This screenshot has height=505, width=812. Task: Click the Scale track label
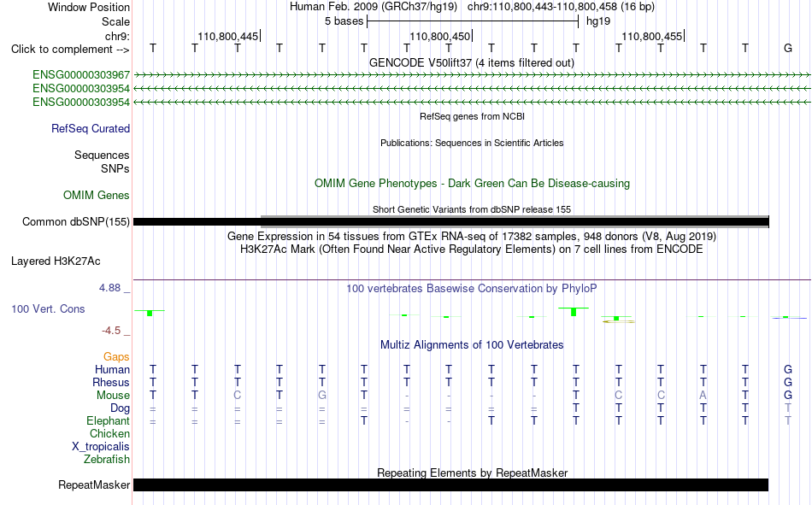[115, 21]
